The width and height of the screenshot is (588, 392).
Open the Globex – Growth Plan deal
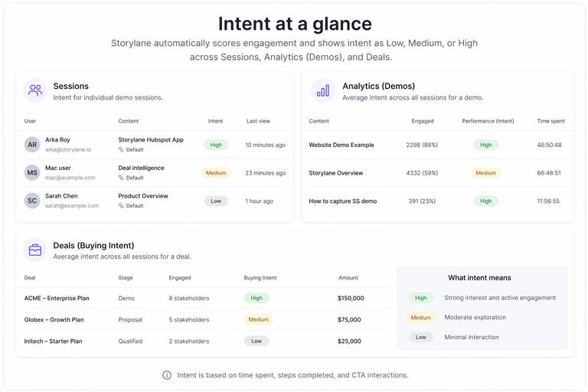pos(54,319)
